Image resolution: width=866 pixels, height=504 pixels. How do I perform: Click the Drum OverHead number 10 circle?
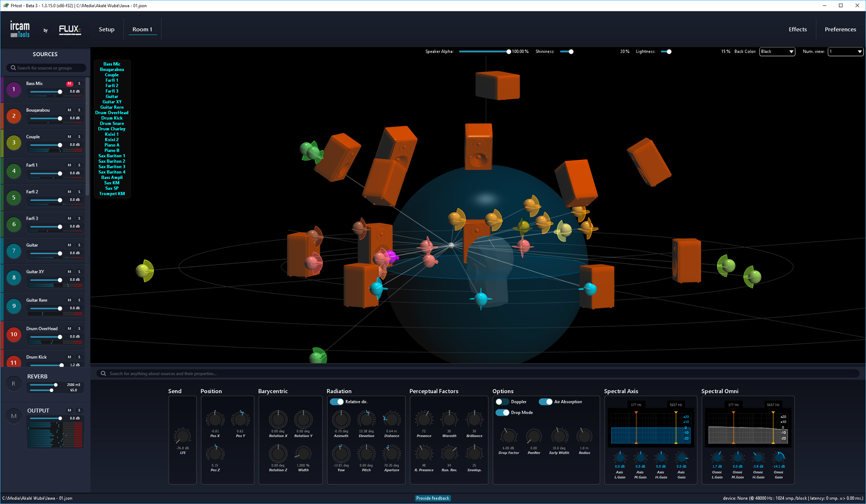[x=14, y=334]
